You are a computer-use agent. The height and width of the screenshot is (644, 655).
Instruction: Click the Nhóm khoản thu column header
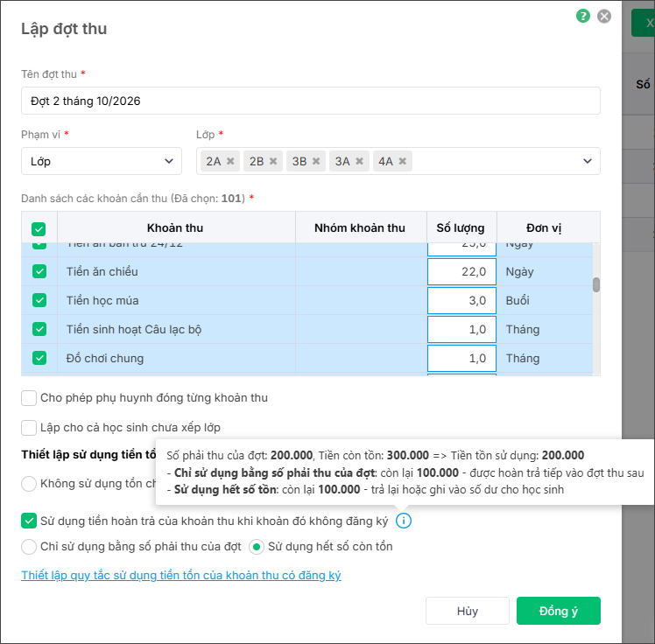[x=360, y=227]
